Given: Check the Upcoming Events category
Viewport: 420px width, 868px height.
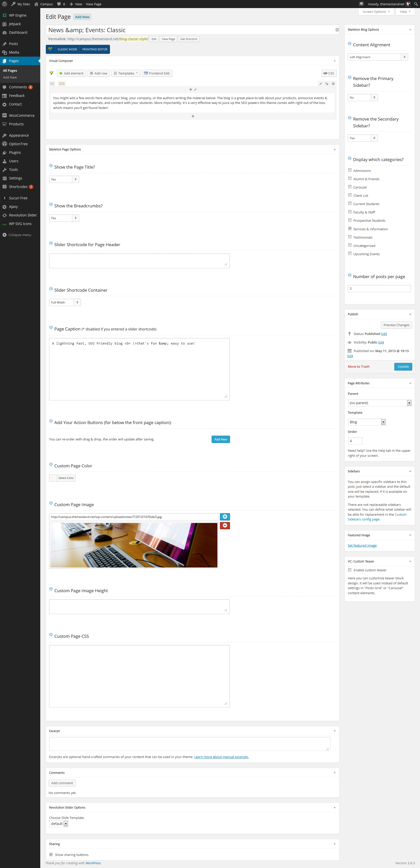Looking at the screenshot, I should coord(350,254).
